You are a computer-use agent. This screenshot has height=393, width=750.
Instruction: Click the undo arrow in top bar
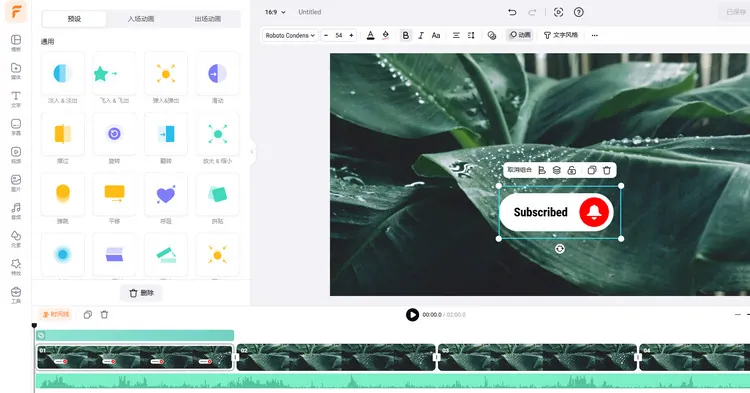512,12
